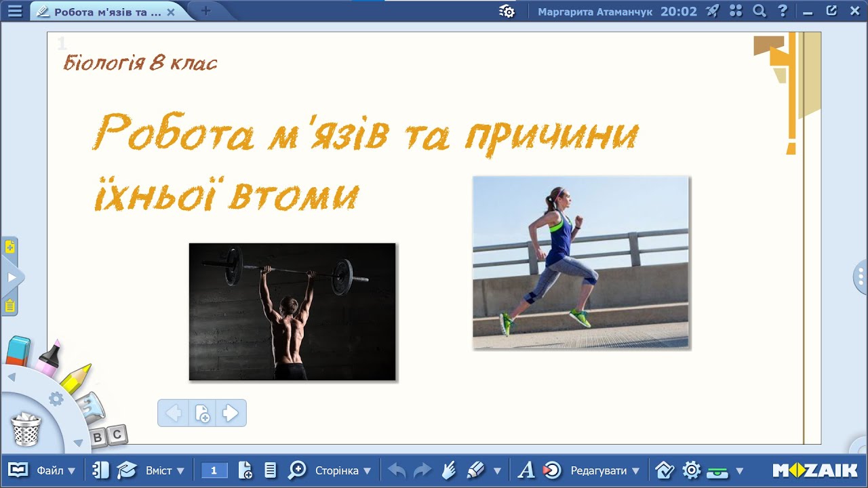Expand the right side panel handle with dots
The height and width of the screenshot is (488, 868).
tap(861, 277)
